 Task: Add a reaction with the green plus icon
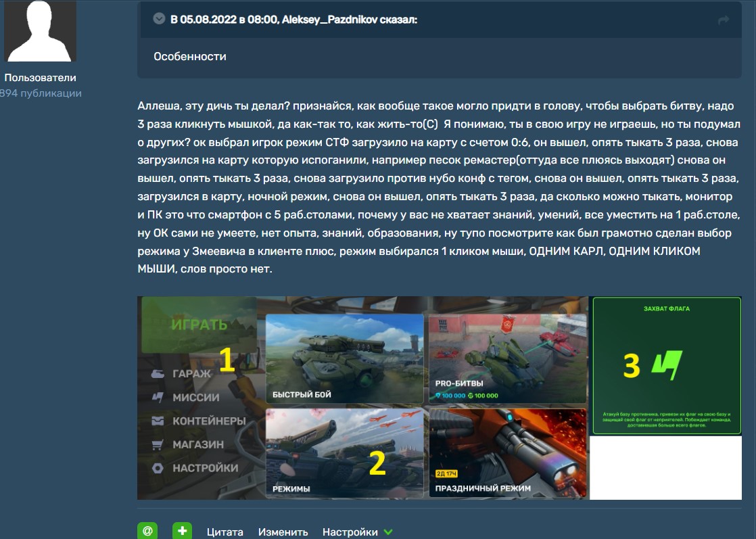[x=181, y=531]
